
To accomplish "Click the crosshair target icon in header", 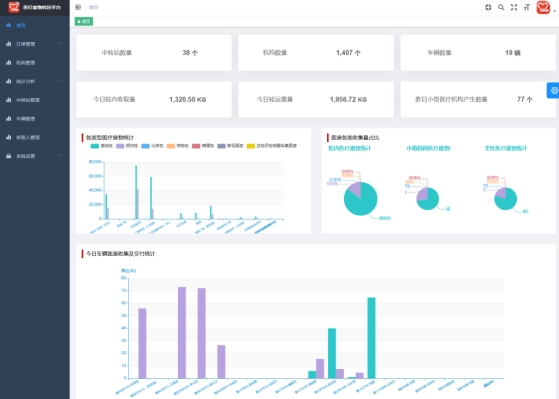I will coord(488,7).
